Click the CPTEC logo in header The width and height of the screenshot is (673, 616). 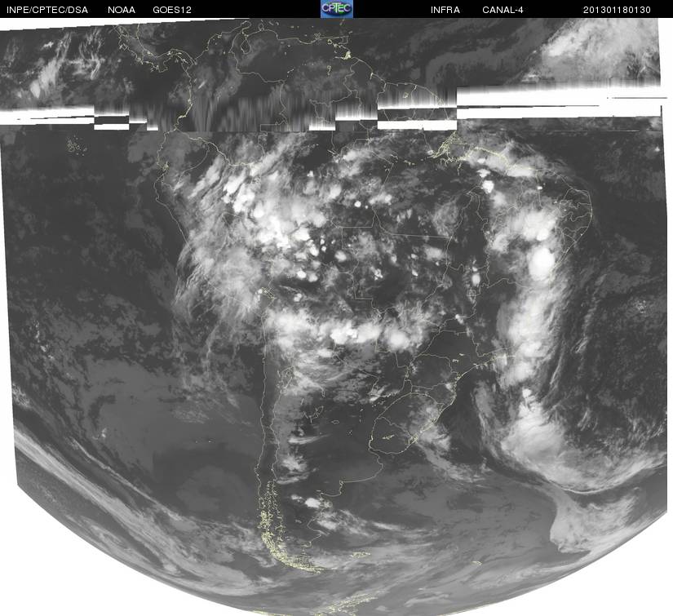[337, 9]
